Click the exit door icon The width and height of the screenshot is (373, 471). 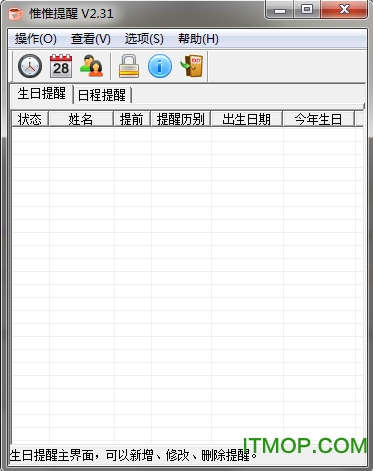(192, 66)
